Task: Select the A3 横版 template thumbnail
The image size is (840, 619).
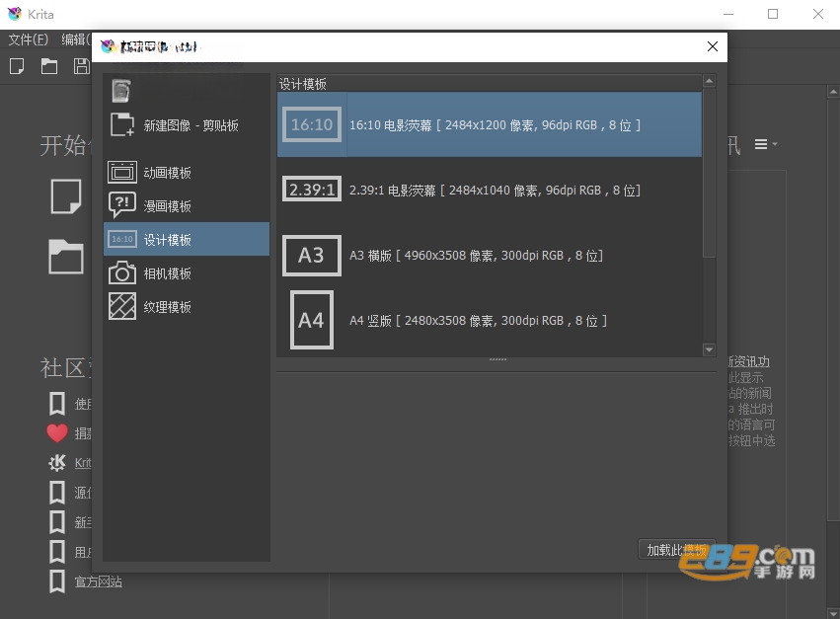Action: pos(312,255)
